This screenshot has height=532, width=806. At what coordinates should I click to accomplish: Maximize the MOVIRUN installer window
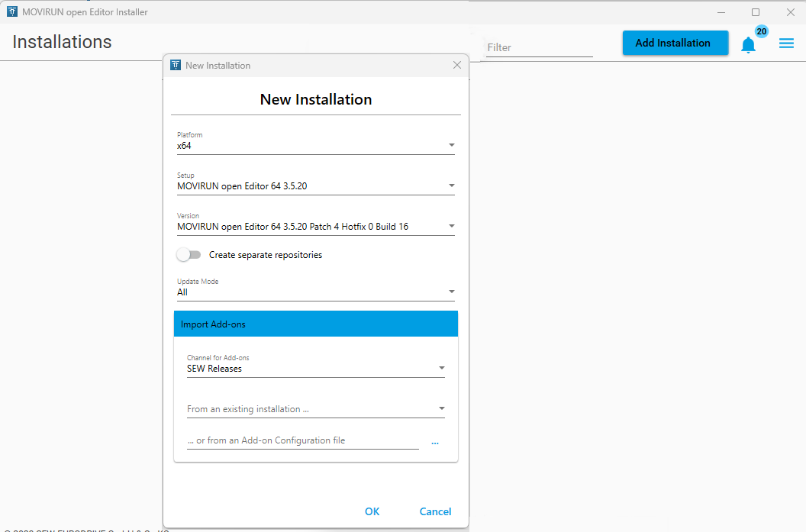(756, 12)
